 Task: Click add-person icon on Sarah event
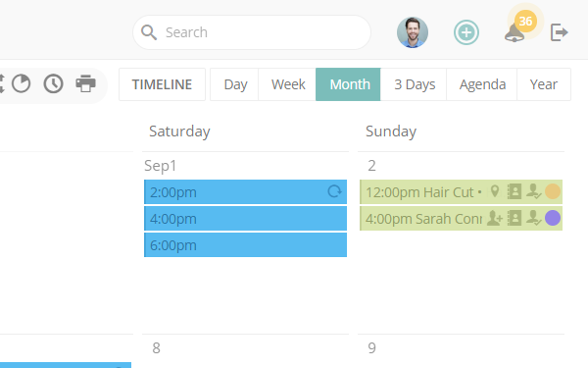tap(494, 218)
